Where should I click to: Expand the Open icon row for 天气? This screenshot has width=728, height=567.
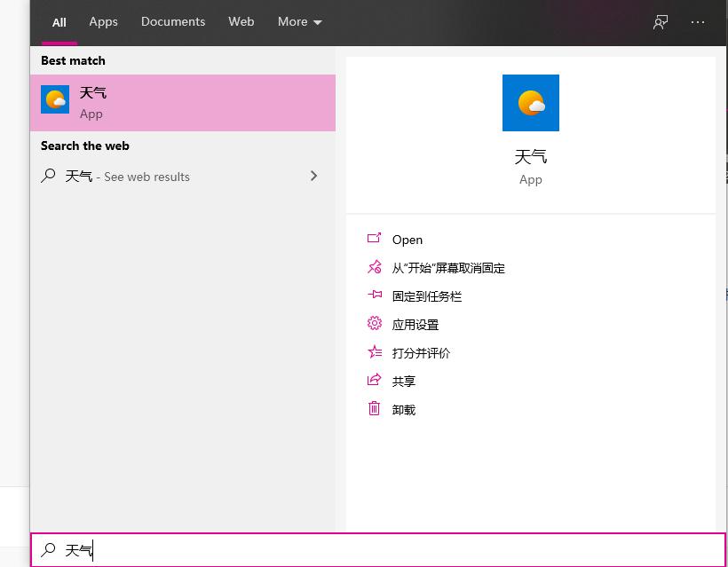(x=374, y=239)
